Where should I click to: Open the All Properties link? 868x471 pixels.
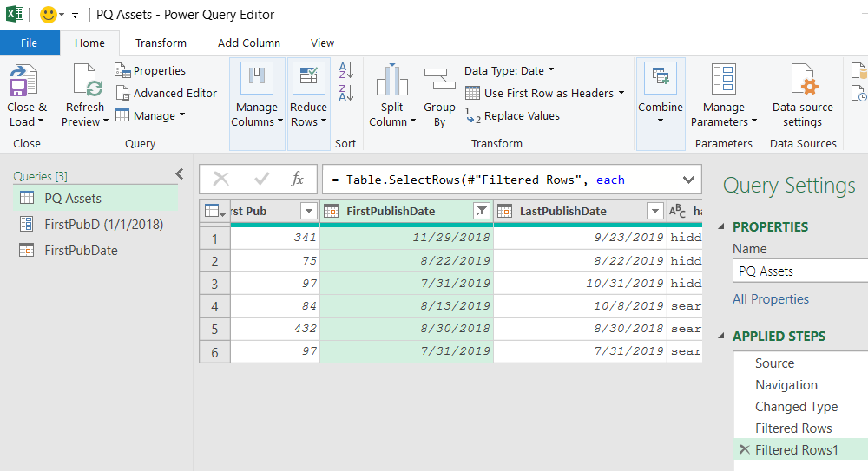point(771,299)
